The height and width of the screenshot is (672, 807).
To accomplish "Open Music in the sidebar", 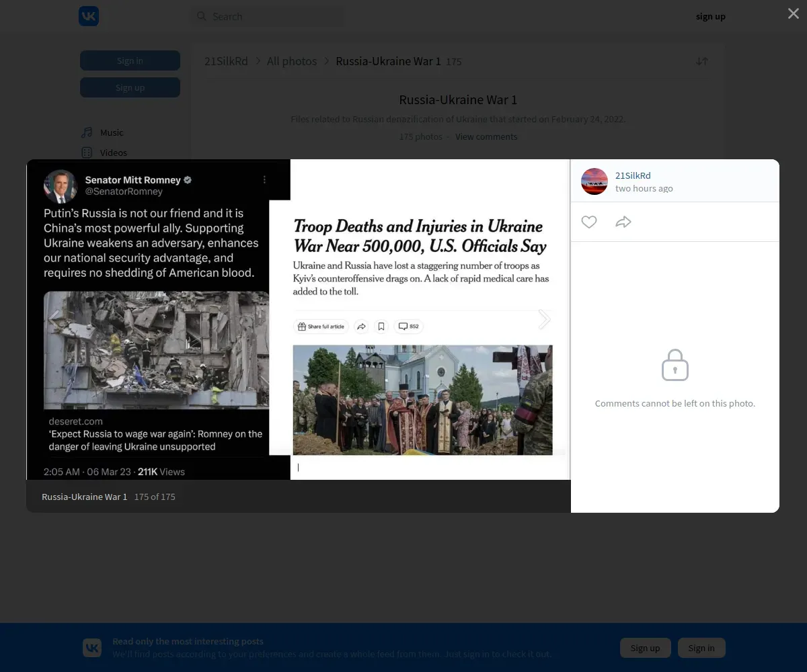I will coord(112,132).
